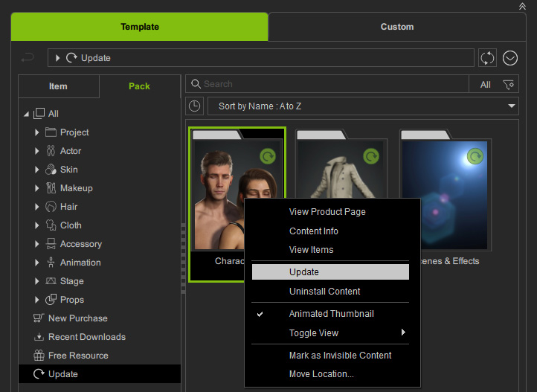The width and height of the screenshot is (537, 392).
Task: Choose Mark as Invisible Content
Action: point(340,356)
